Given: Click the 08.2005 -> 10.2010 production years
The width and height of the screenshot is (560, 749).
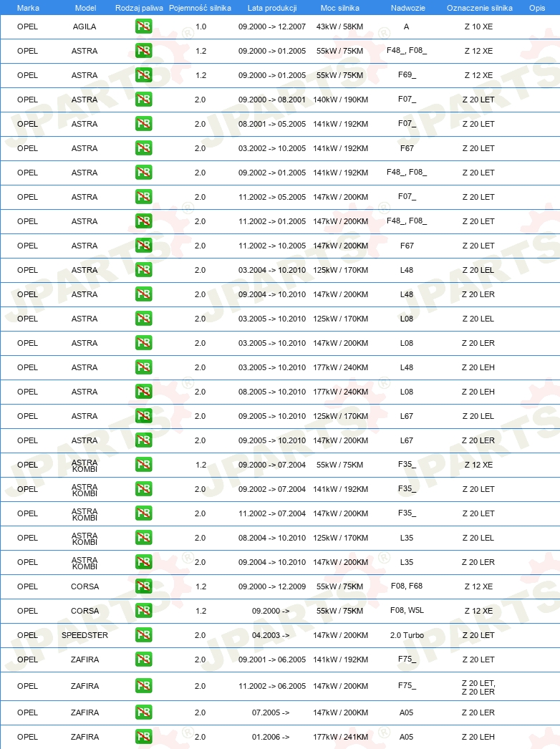Looking at the screenshot, I should pyautogui.click(x=272, y=392).
